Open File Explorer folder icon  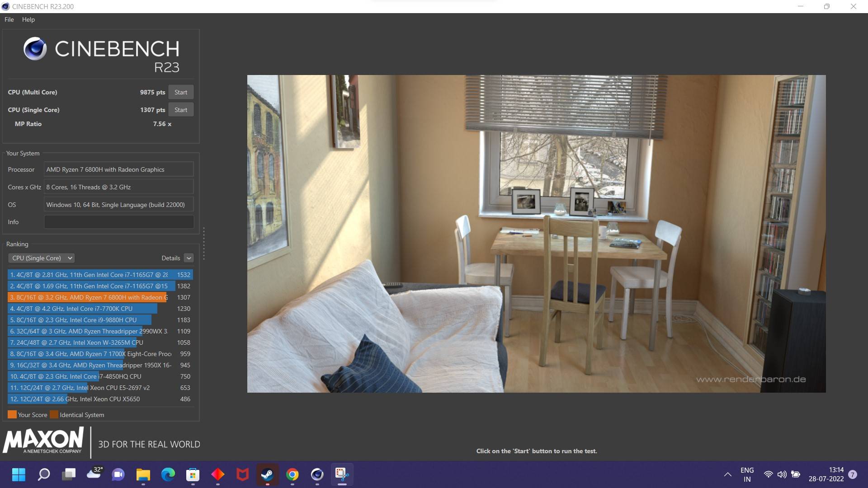(x=143, y=474)
